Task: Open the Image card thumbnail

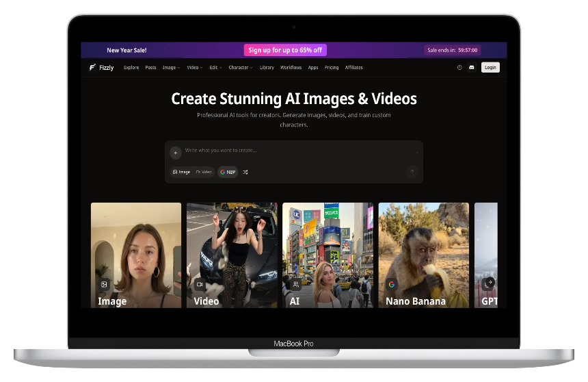Action: [x=136, y=255]
